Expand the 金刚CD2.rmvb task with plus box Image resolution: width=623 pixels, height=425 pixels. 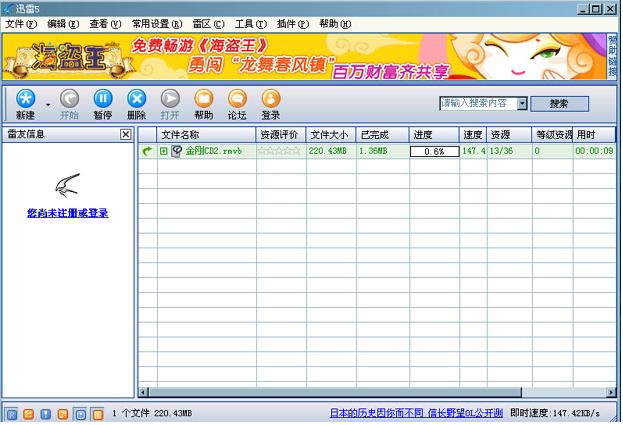(x=163, y=151)
